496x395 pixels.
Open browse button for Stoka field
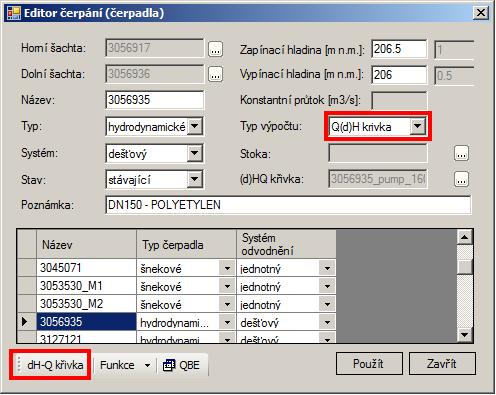point(461,154)
